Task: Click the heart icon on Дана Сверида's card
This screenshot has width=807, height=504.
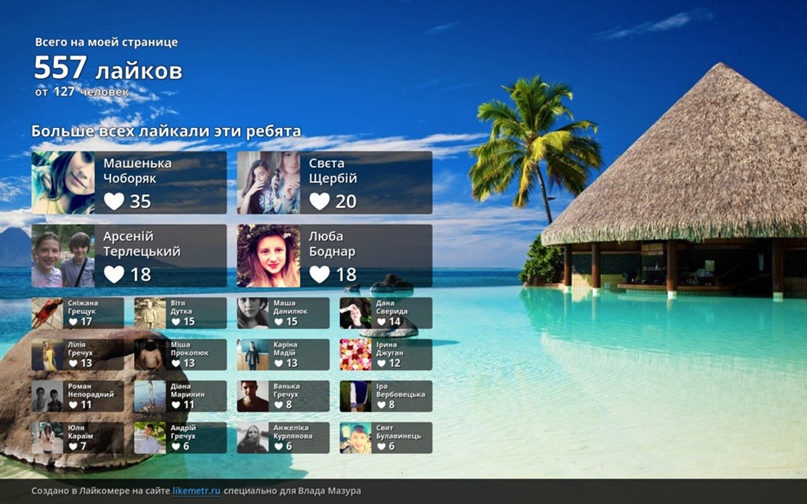Action: pyautogui.click(x=381, y=322)
